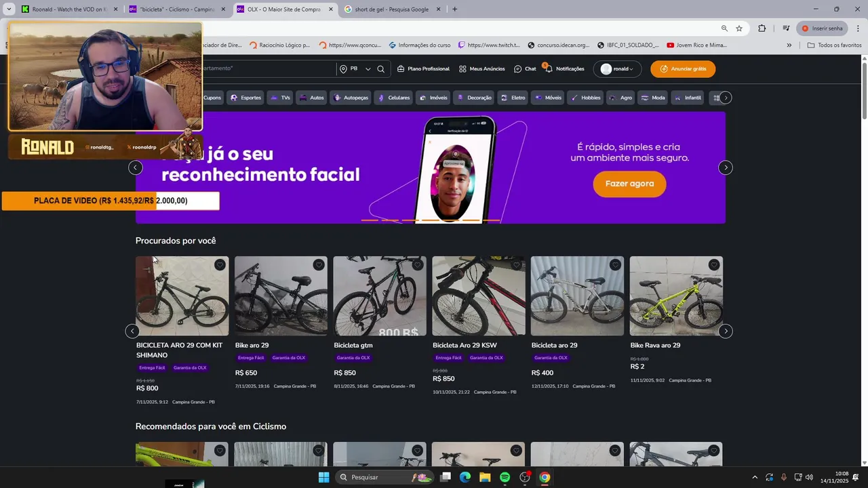
Task: Select the TVs category
Action: coord(280,98)
